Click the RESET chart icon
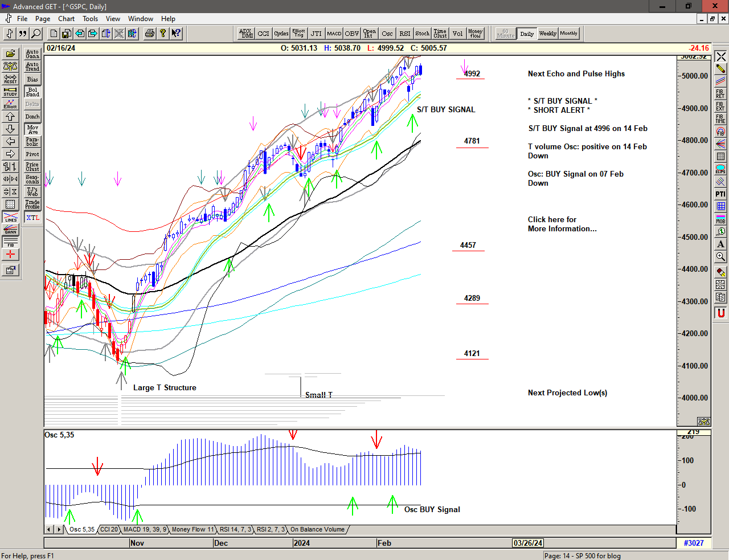The image size is (729, 560). 10,79
